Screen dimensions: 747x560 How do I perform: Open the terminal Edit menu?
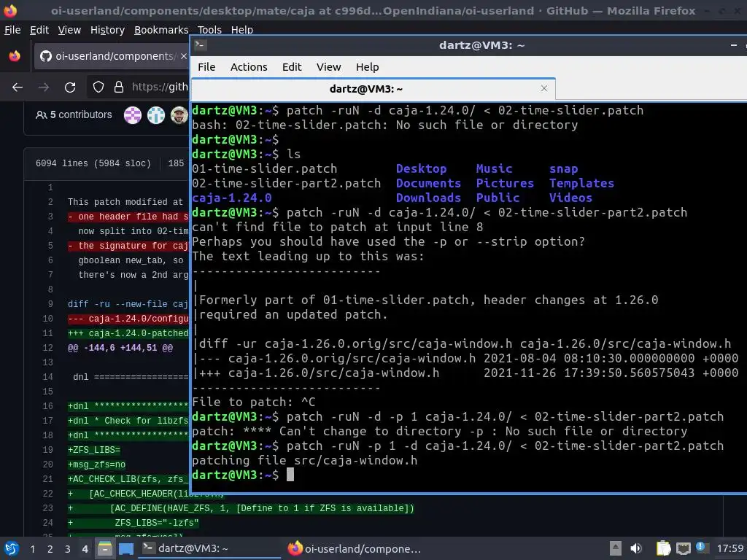click(292, 67)
